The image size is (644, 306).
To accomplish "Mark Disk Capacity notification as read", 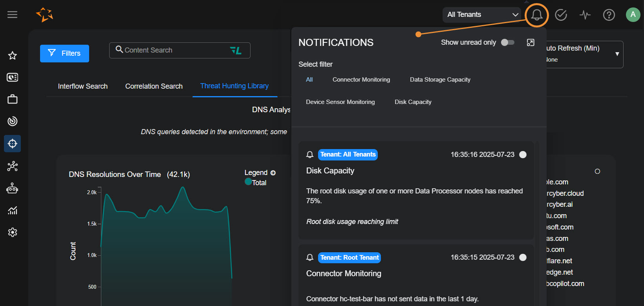I will click(x=523, y=155).
